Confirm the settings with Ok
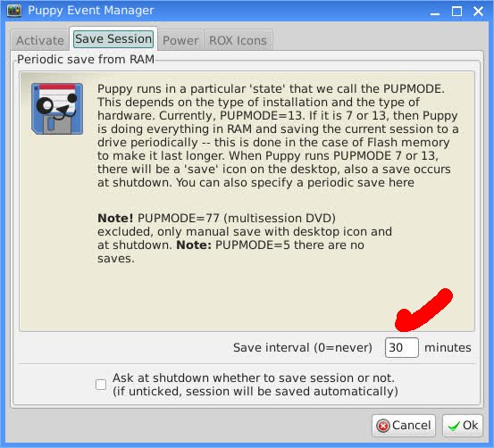Screen dimensions: 494x448 pyautogui.click(x=463, y=426)
